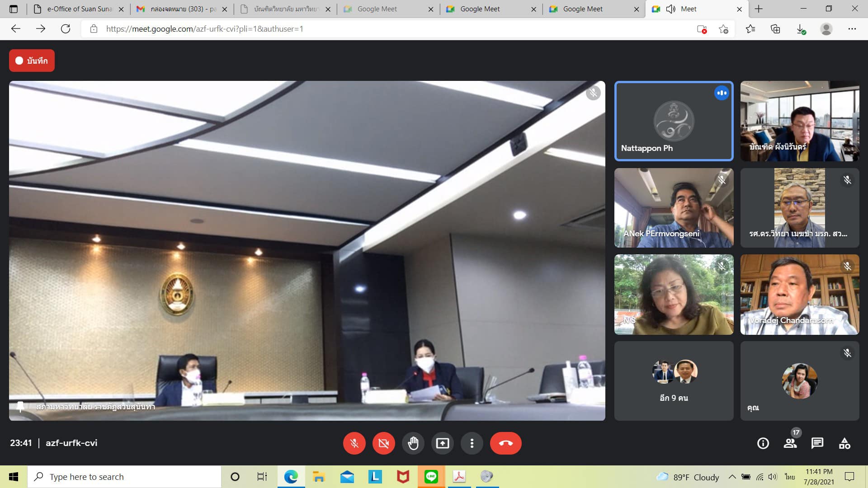Click the present now screen-share icon
Viewport: 868px width, 488px height.
tap(442, 443)
